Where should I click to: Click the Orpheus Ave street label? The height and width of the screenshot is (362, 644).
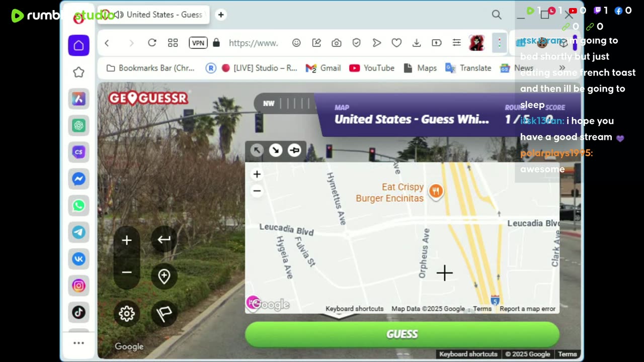point(424,253)
